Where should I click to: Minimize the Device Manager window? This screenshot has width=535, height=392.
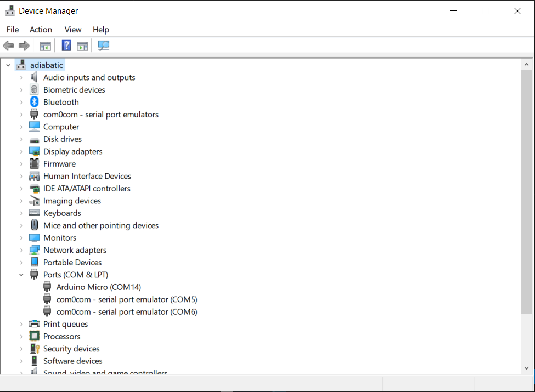(453, 11)
